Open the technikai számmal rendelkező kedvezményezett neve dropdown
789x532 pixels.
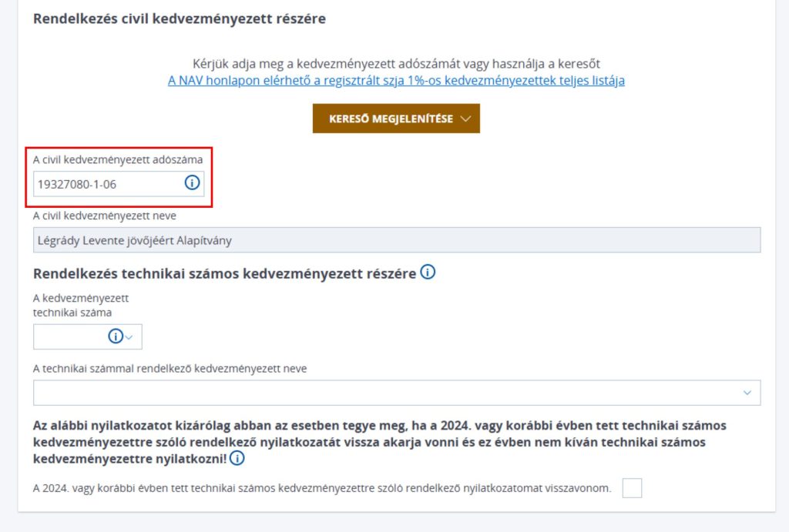pyautogui.click(x=397, y=393)
